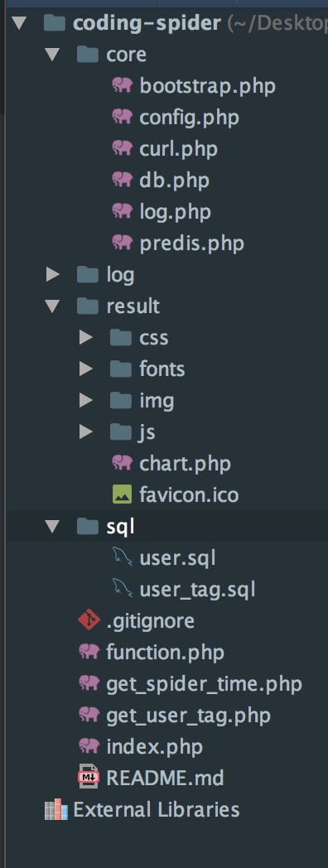Select the config.php file
The width and height of the screenshot is (328, 868).
click(x=190, y=118)
